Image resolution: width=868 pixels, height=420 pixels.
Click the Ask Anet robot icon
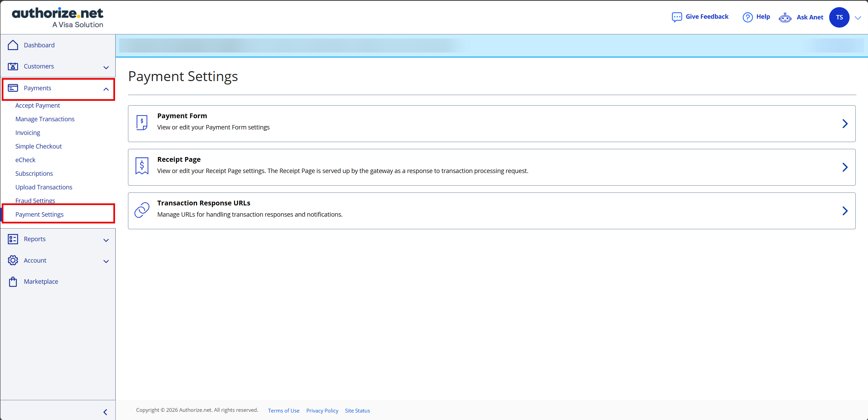point(785,17)
